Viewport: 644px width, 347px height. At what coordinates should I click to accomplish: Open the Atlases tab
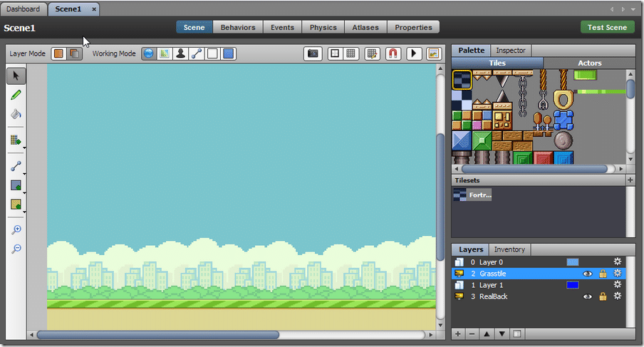click(x=365, y=28)
